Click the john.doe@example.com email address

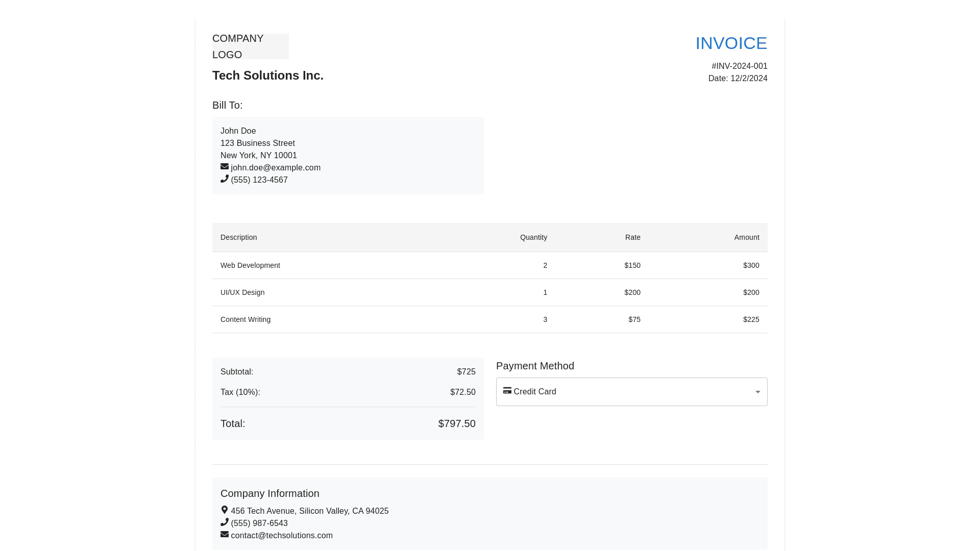(x=276, y=168)
